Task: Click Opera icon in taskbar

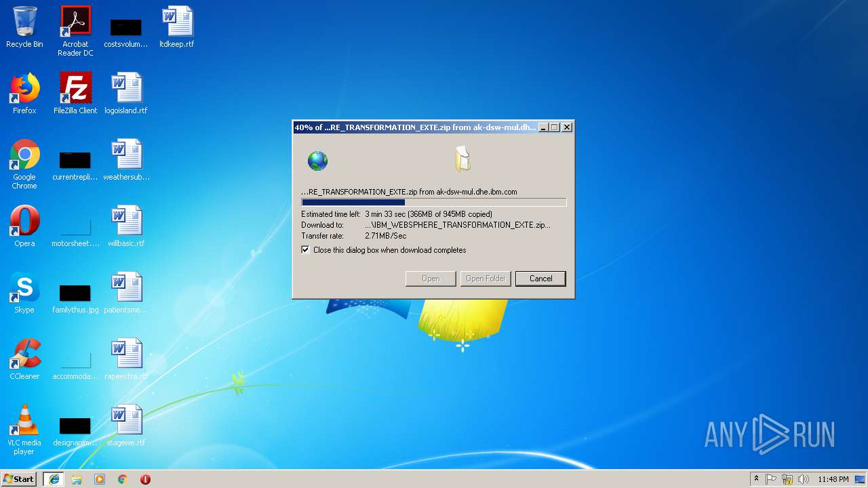Action: pos(145,479)
